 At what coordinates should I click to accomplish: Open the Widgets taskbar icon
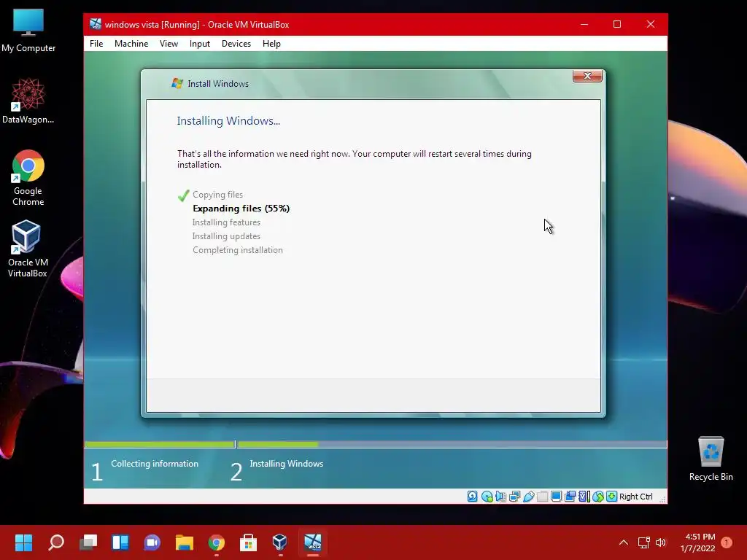click(x=120, y=542)
